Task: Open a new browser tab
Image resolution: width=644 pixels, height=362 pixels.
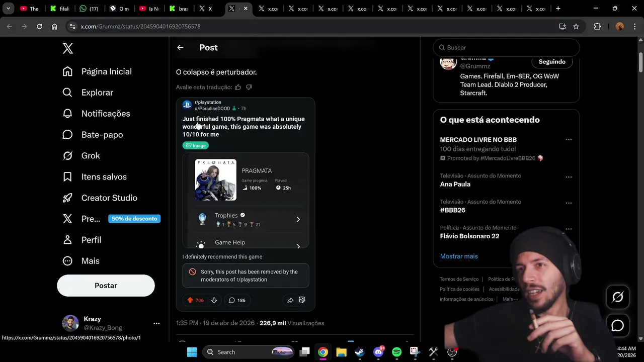Action: coord(558,9)
